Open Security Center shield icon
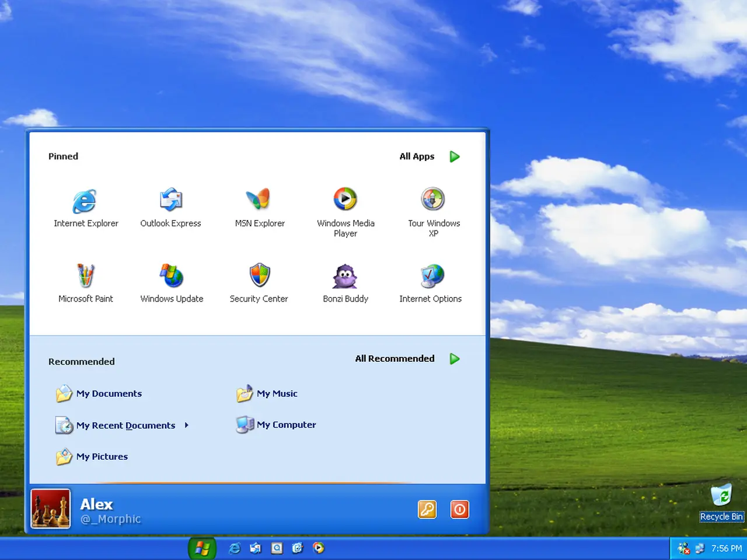Screen dimensions: 747x560 tap(260, 275)
